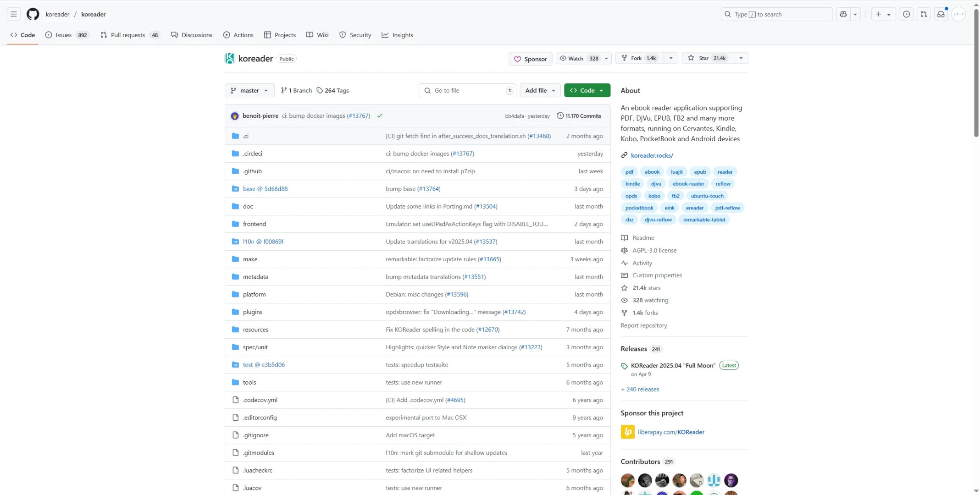
Task: Go to GitHub homepage logo
Action: point(33,14)
